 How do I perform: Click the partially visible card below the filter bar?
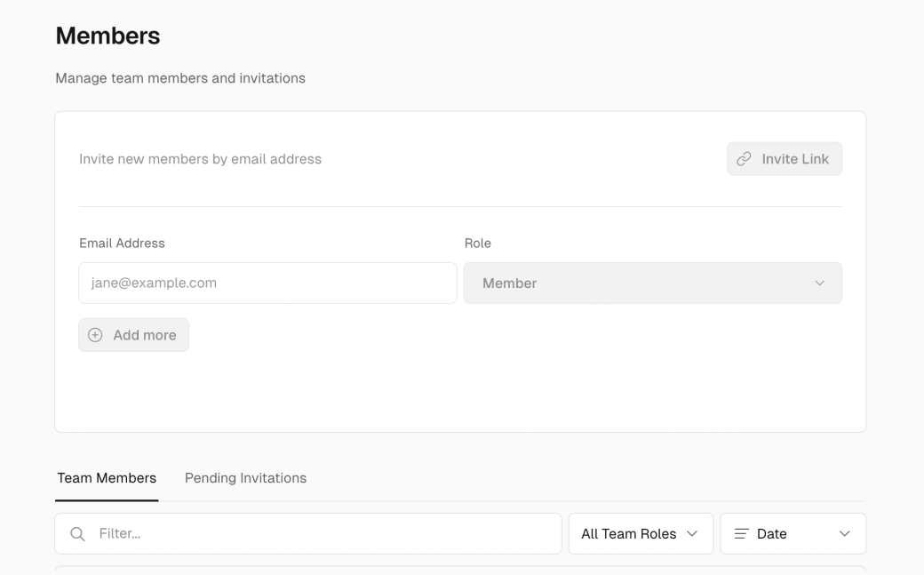click(460, 571)
